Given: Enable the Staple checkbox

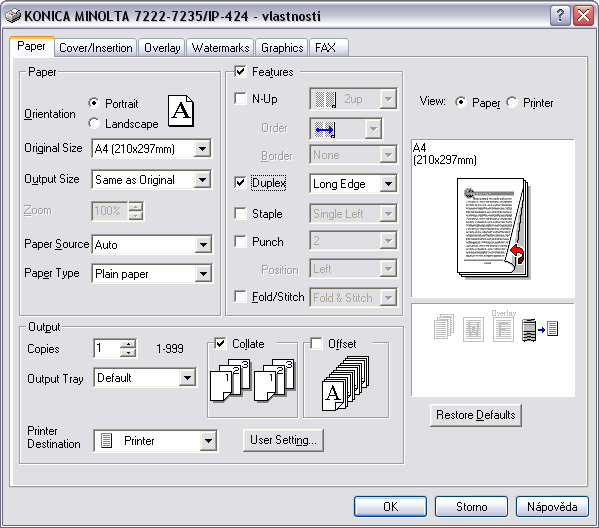Looking at the screenshot, I should [x=240, y=213].
